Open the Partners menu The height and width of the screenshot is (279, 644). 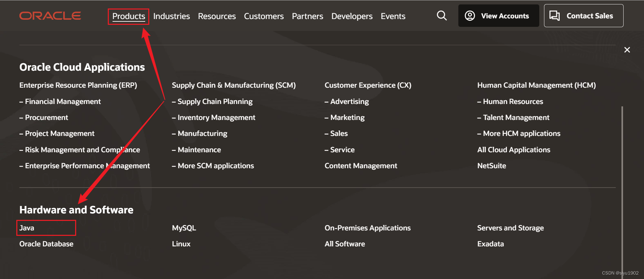307,16
